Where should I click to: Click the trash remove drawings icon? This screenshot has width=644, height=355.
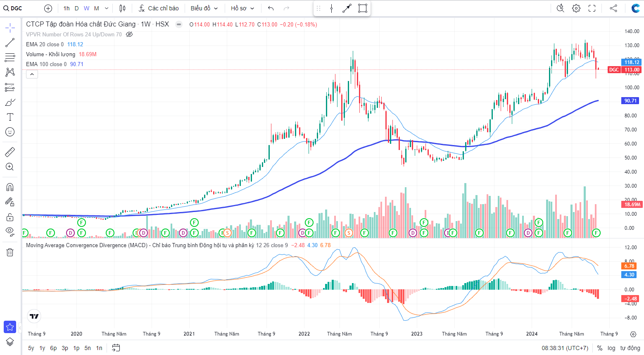click(x=10, y=252)
